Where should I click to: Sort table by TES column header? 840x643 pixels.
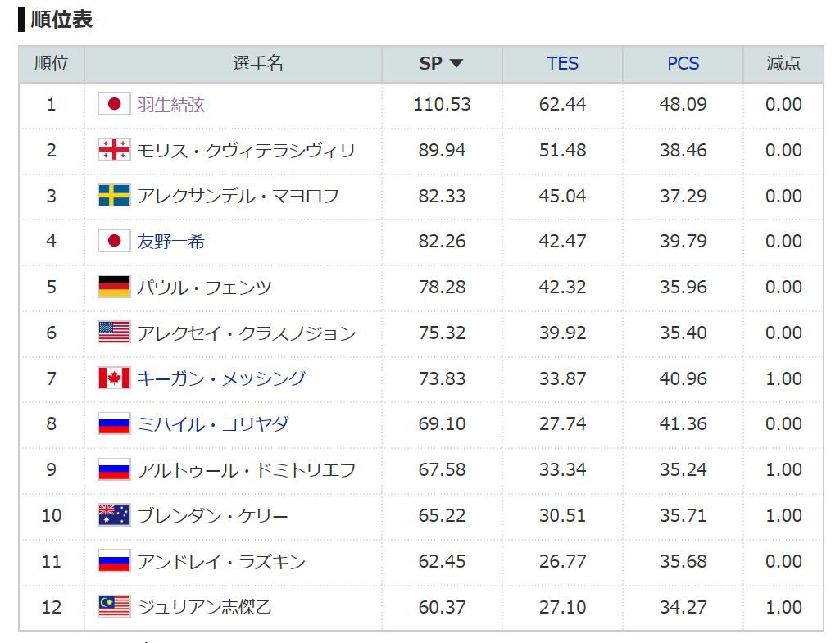[x=562, y=64]
